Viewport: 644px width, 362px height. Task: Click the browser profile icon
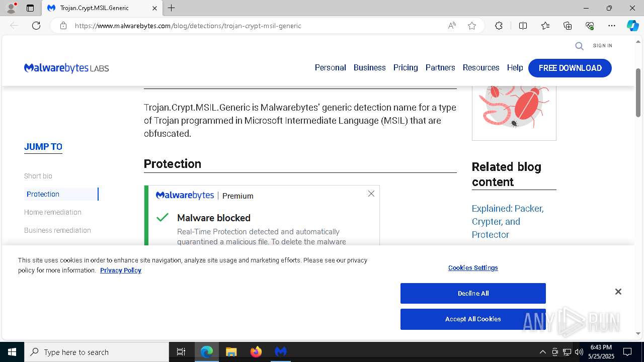11,8
